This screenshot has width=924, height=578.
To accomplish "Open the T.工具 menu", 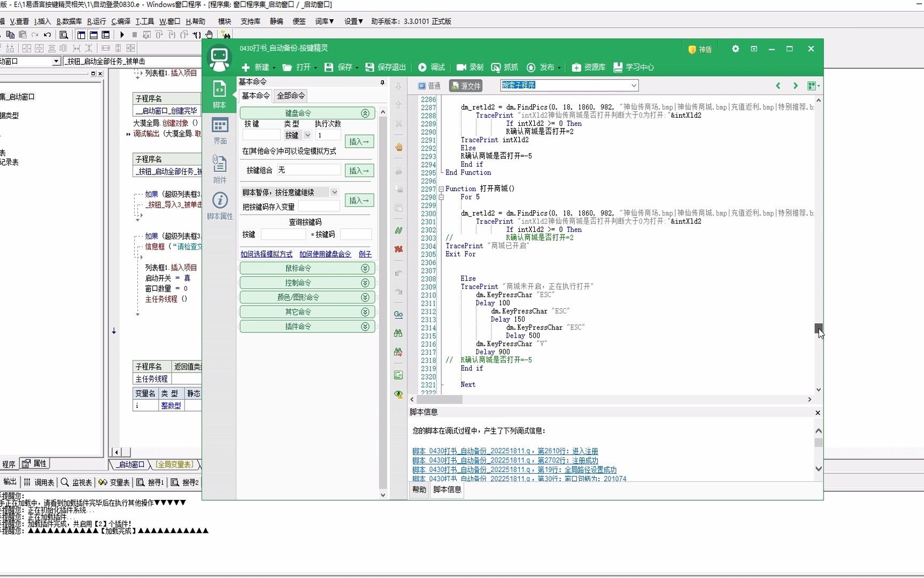I will click(144, 21).
